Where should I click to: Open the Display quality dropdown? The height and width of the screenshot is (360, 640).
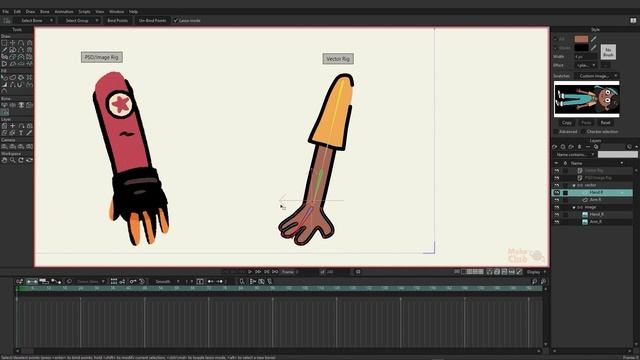coord(536,272)
